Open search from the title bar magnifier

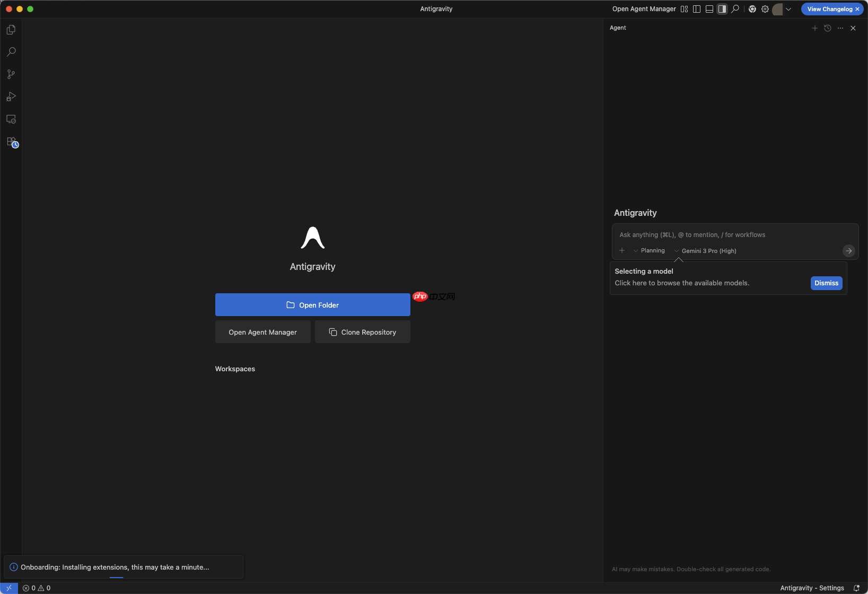click(735, 9)
